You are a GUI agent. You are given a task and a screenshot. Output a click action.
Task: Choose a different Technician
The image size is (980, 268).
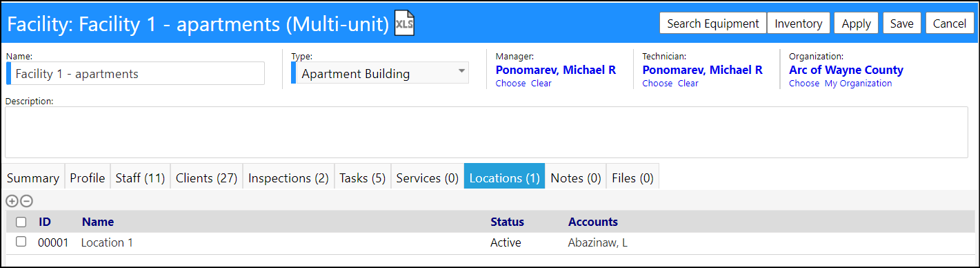tap(658, 84)
